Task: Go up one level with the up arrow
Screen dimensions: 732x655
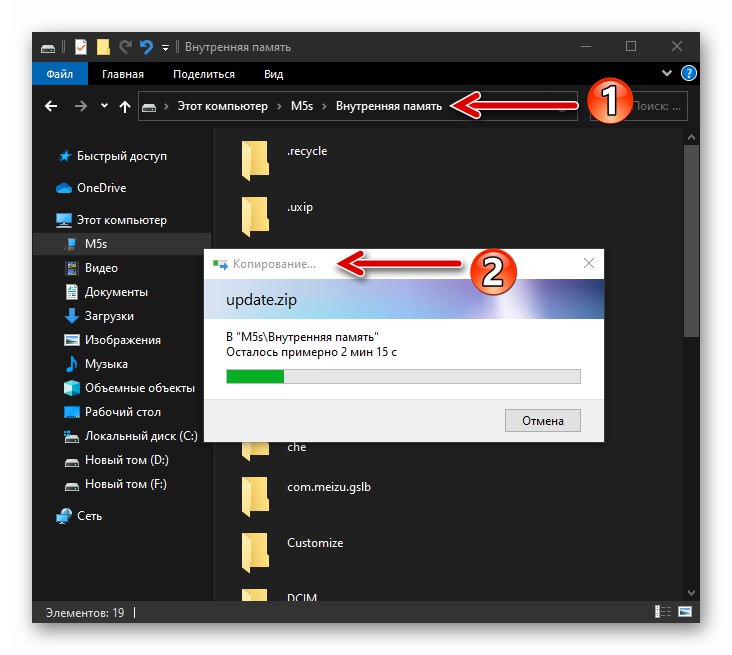Action: (125, 106)
